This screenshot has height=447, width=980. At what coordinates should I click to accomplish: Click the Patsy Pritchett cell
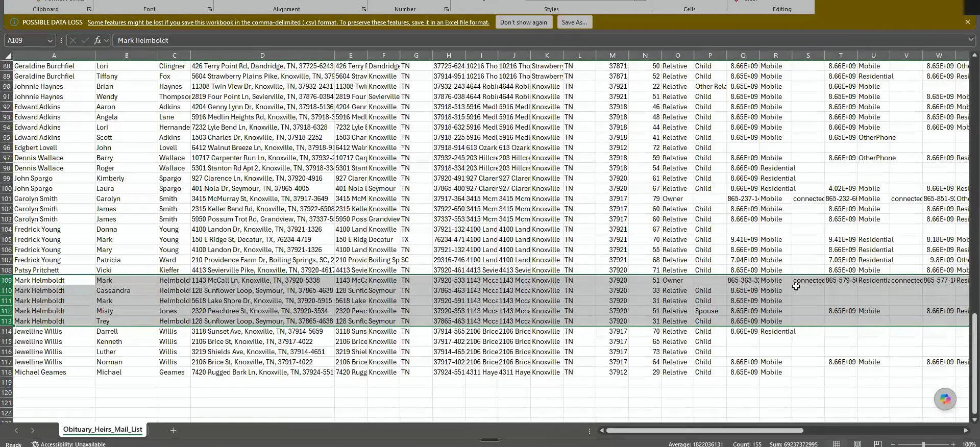(x=54, y=270)
